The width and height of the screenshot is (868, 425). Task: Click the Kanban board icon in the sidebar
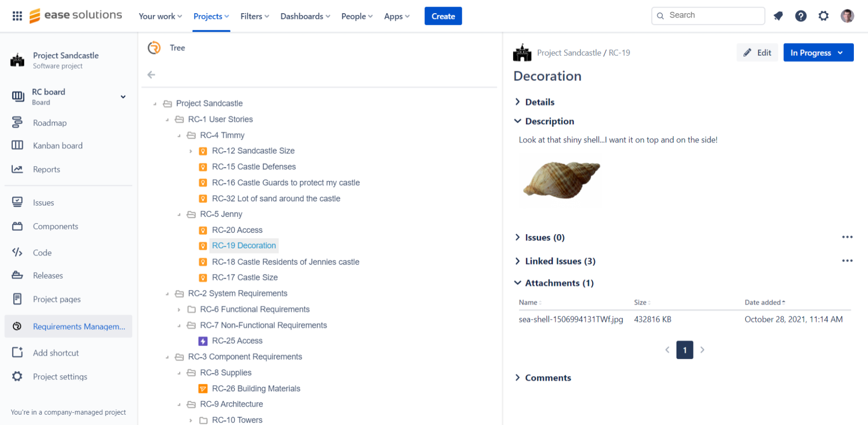[17, 145]
